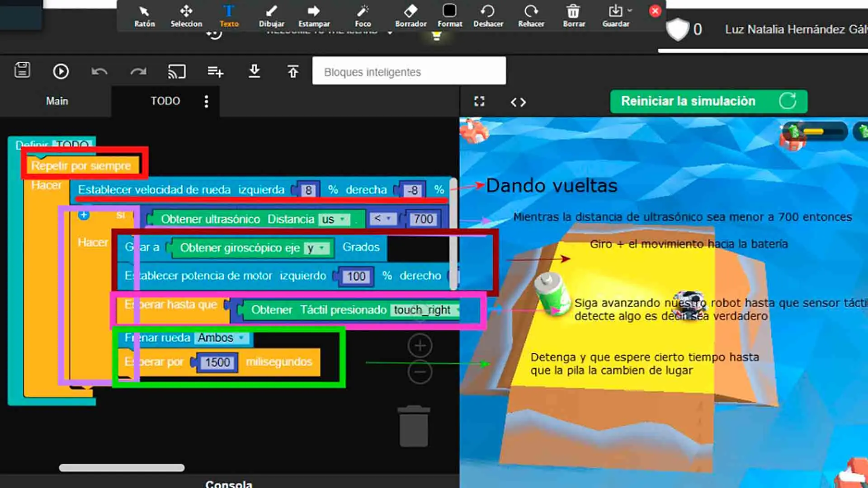Click user name Luz Natalia Hernández

[796, 29]
